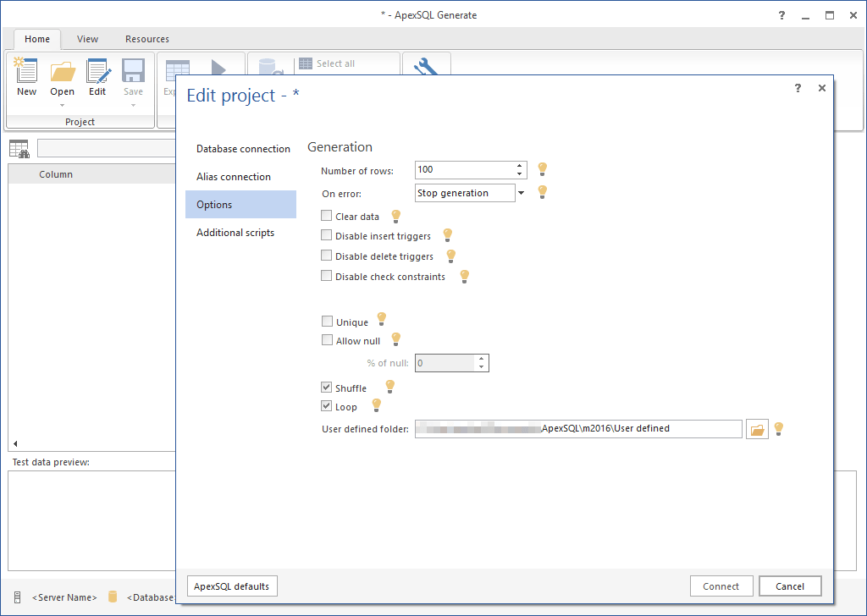The image size is (867, 616).
Task: Click the New project icon
Action: coord(26,71)
